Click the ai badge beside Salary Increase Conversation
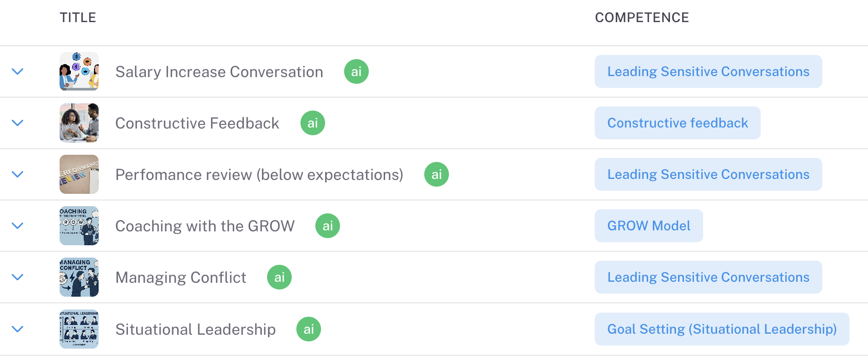 point(356,71)
